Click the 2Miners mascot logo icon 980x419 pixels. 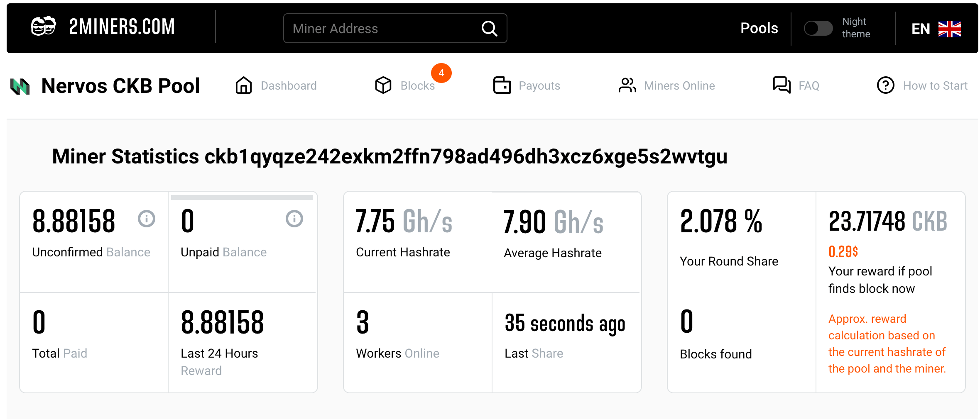[x=44, y=27]
